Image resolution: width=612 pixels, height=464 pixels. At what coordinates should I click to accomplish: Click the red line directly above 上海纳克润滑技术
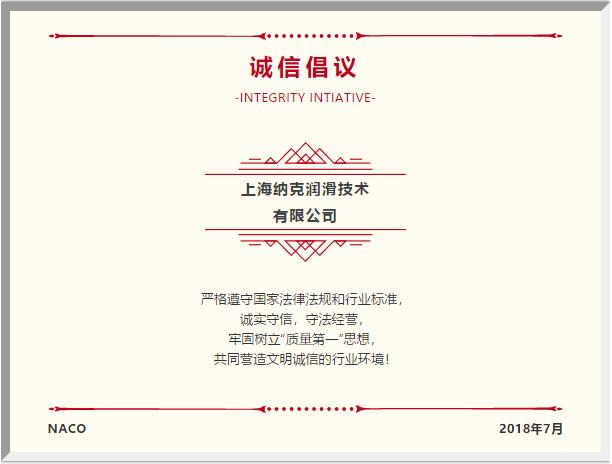pyautogui.click(x=305, y=174)
